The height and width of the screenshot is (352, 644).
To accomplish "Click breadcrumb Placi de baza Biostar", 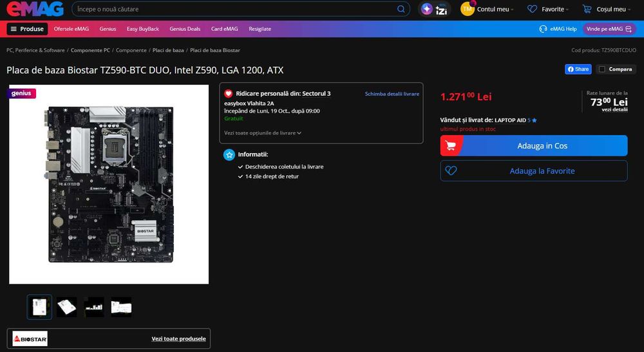I will point(215,50).
